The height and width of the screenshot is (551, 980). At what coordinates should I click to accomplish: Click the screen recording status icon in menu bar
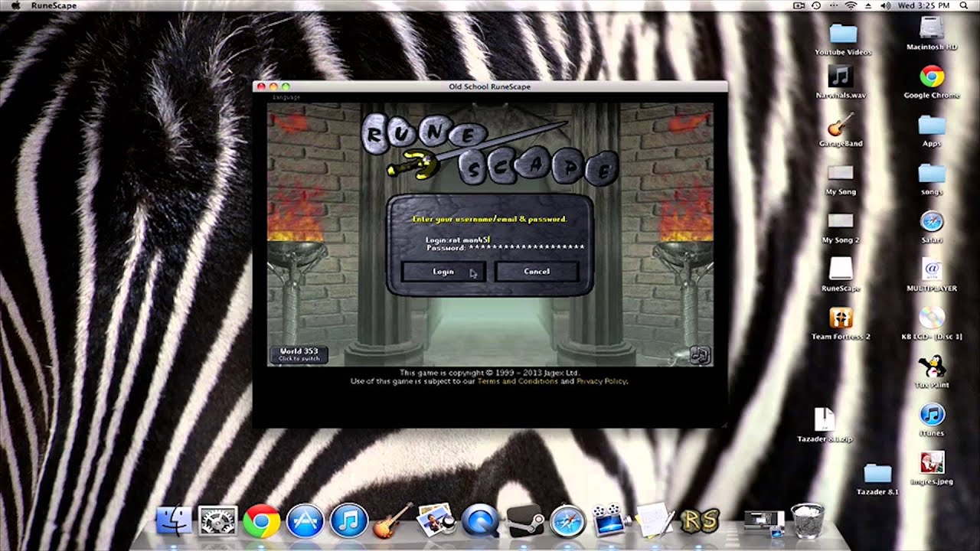tap(799, 5)
